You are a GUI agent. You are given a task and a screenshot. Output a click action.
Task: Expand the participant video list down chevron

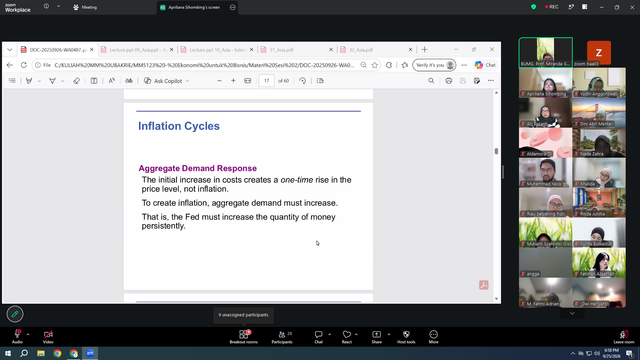(572, 313)
